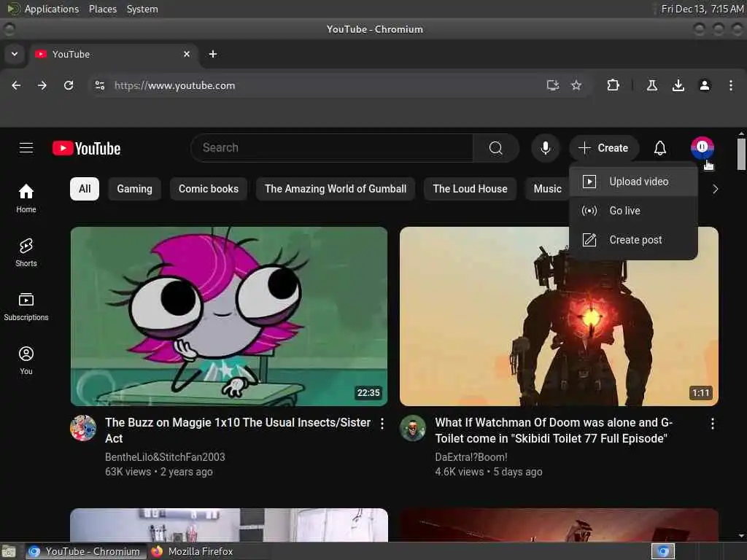The height and width of the screenshot is (560, 747).
Task: Play the Watchman Of Doom thumbnail
Action: click(559, 316)
